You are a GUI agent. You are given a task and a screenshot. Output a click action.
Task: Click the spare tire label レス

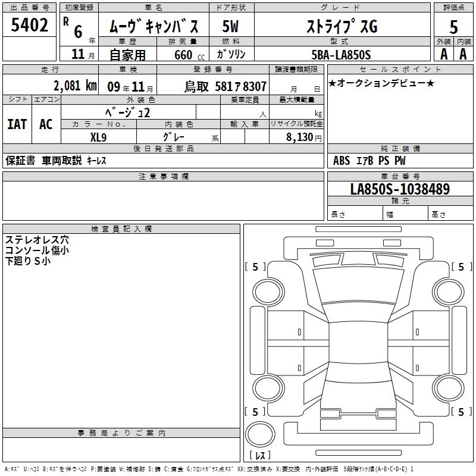click(260, 455)
